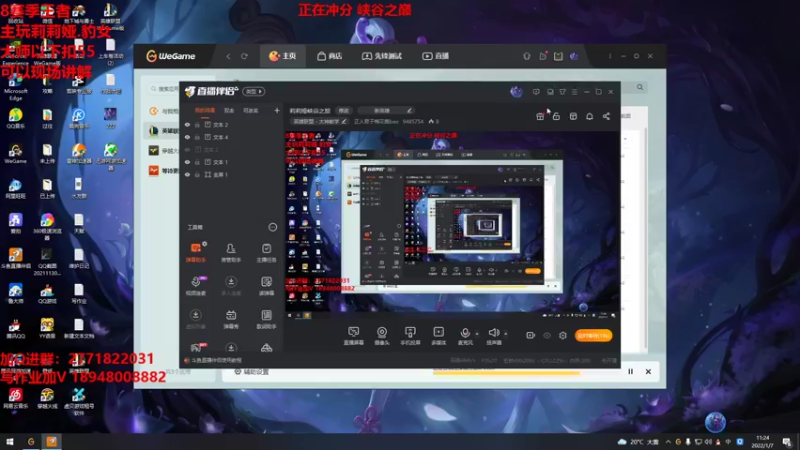The image size is (800, 450).
Task: Click the yellow WeGame download progress bar
Action: [x=506, y=373]
